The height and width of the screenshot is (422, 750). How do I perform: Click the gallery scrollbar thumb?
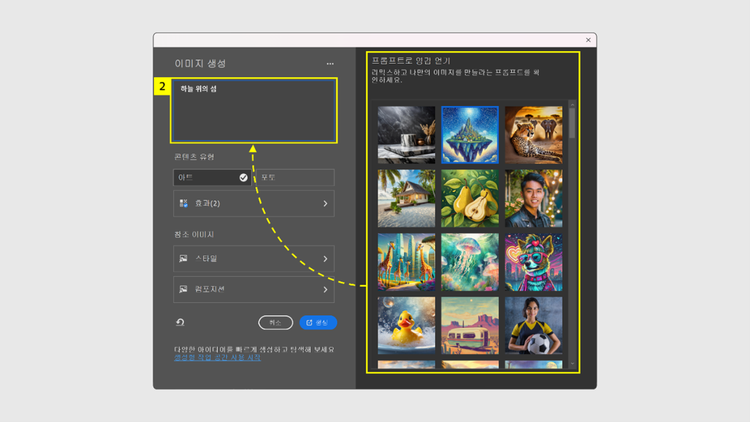pyautogui.click(x=572, y=123)
